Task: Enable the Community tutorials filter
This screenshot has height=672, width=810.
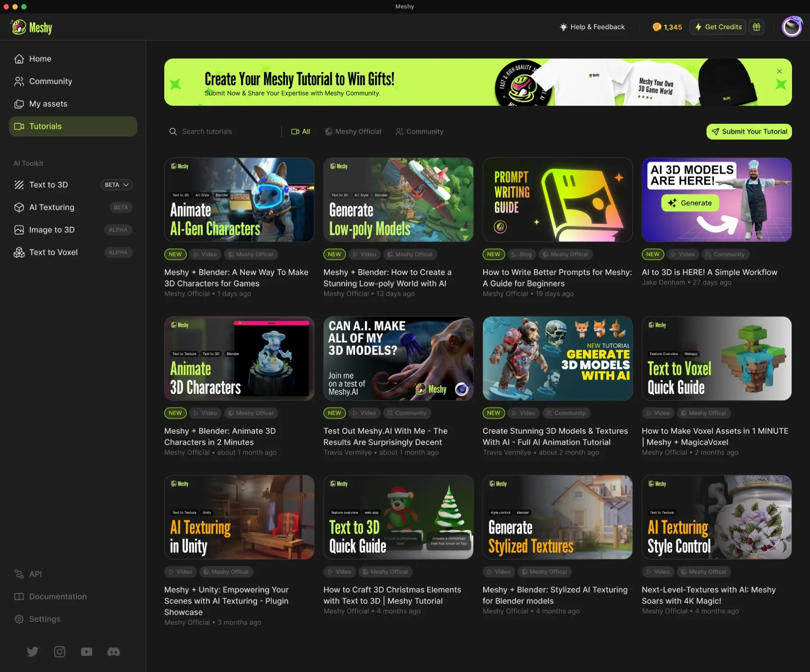Action: [419, 131]
